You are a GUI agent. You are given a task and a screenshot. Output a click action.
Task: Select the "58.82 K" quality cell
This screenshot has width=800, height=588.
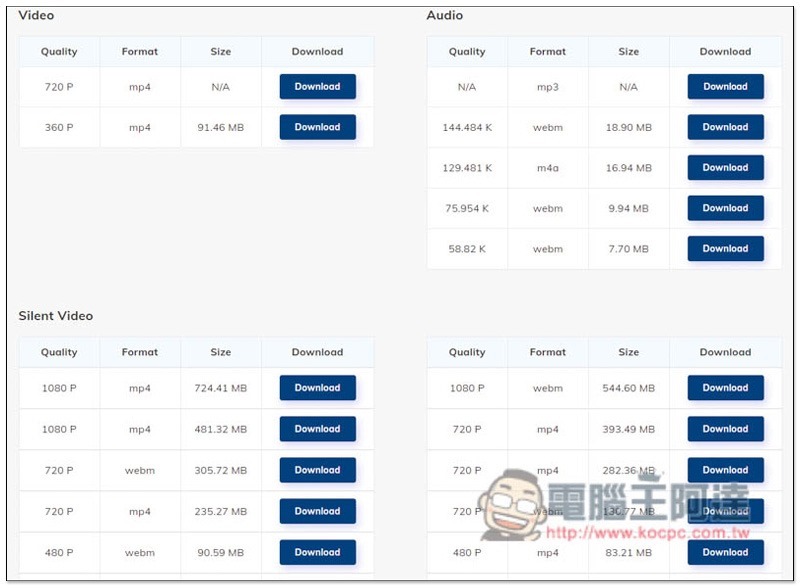click(467, 249)
